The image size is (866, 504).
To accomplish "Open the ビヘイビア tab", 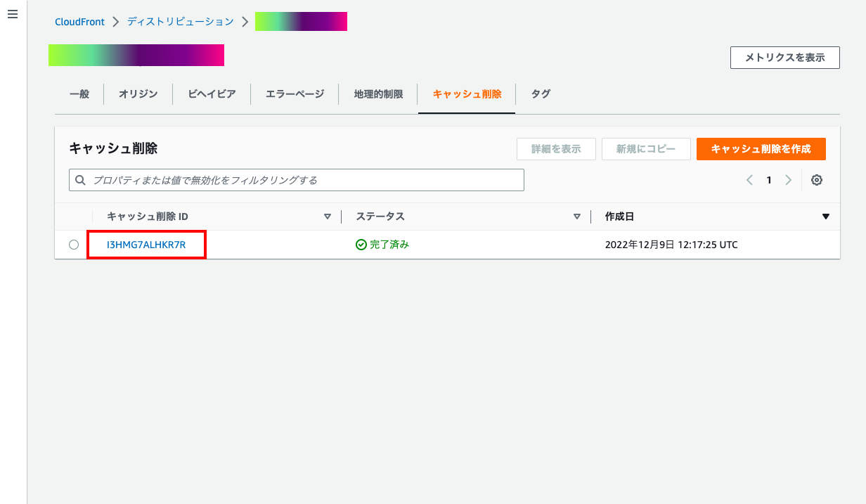I will [x=212, y=94].
